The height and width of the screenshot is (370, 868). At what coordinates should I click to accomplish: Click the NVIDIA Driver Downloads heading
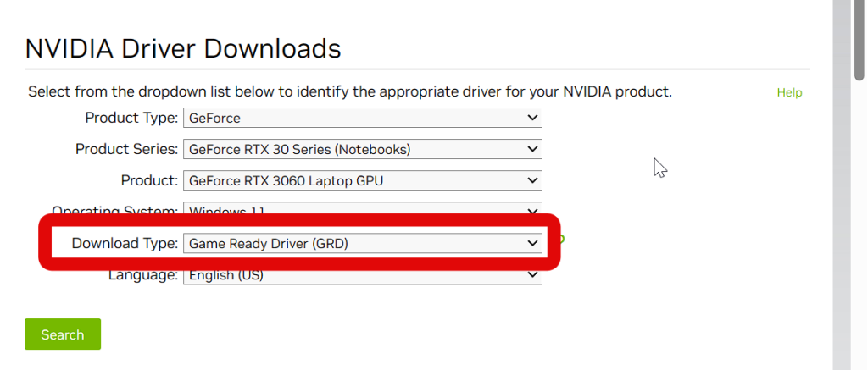(183, 48)
